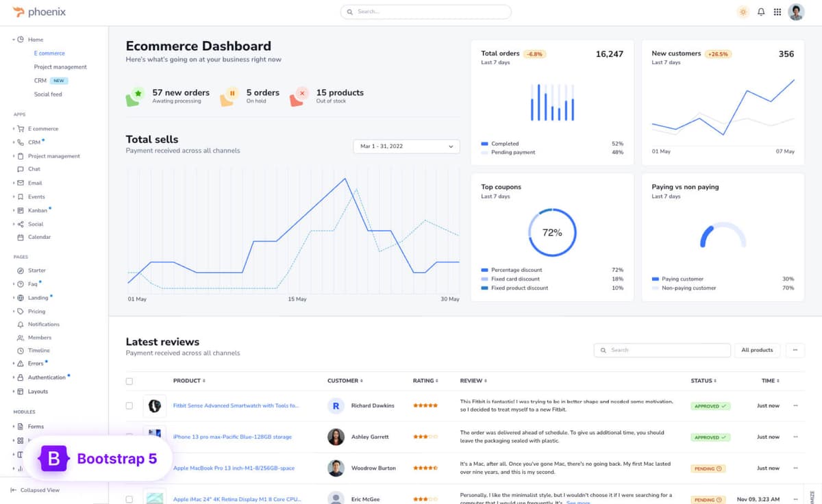Open the user profile avatar
Screen dimensions: 822x504
[x=796, y=12]
